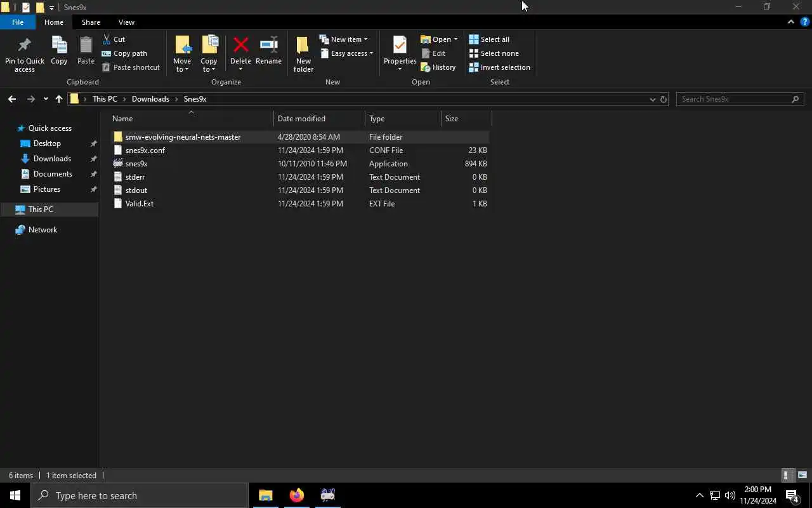Viewport: 812px width, 508px height.
Task: Collapse the ribbon with chevron
Action: 790,22
